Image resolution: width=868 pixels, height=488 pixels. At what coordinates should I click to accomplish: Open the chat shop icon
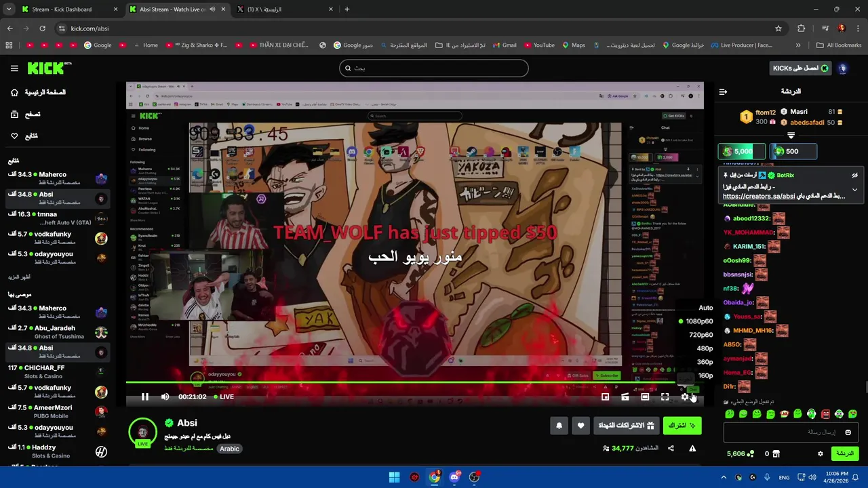click(776, 453)
